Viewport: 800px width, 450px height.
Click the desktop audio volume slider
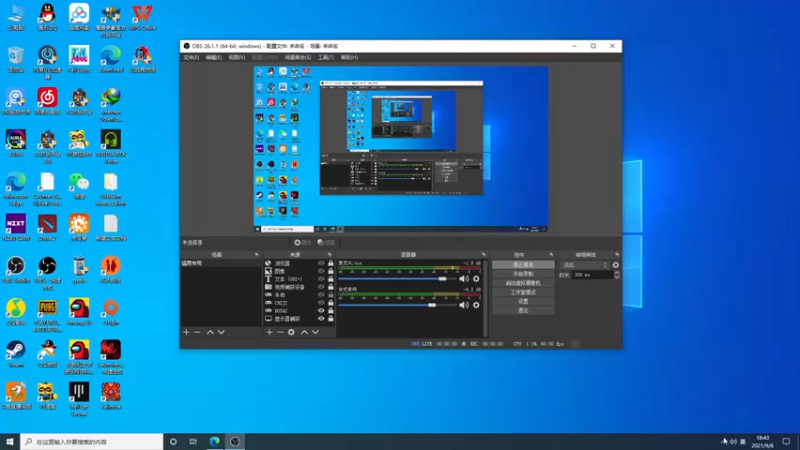[397, 305]
